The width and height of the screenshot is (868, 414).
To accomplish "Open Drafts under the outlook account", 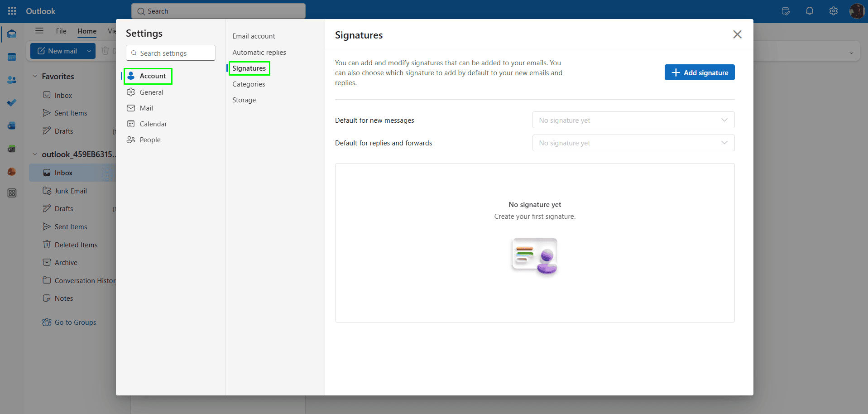I will [64, 208].
